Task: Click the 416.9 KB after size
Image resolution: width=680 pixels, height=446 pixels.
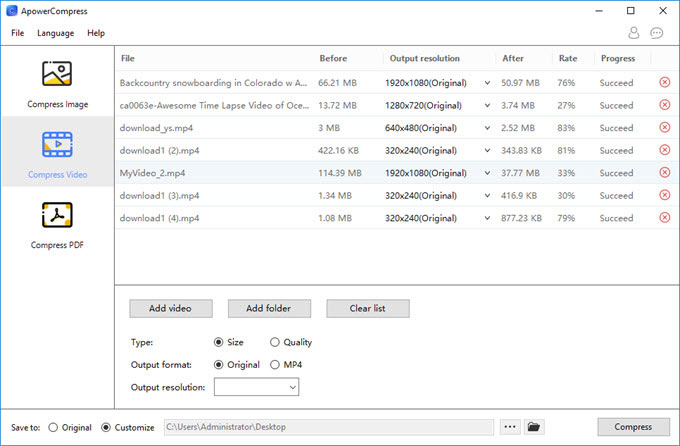Action: pos(519,196)
